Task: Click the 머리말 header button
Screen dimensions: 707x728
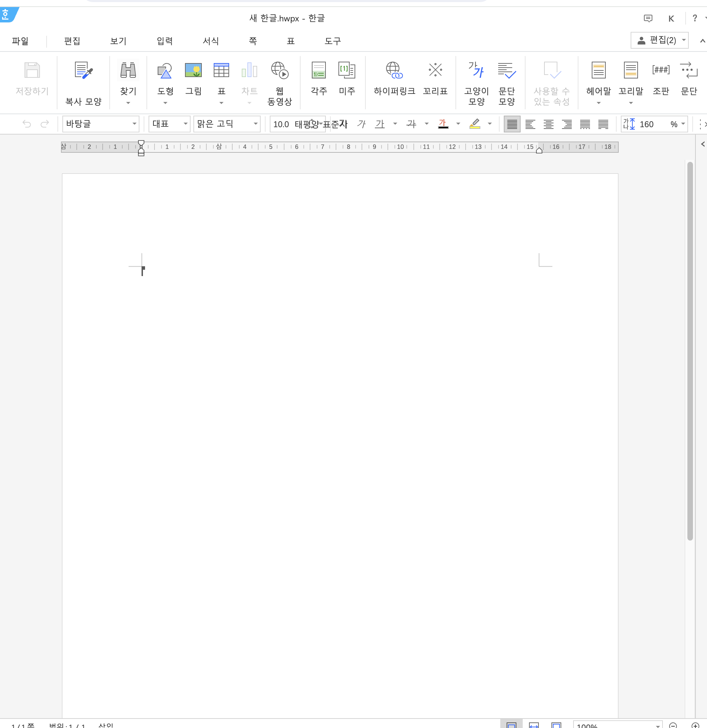Action: click(598, 70)
